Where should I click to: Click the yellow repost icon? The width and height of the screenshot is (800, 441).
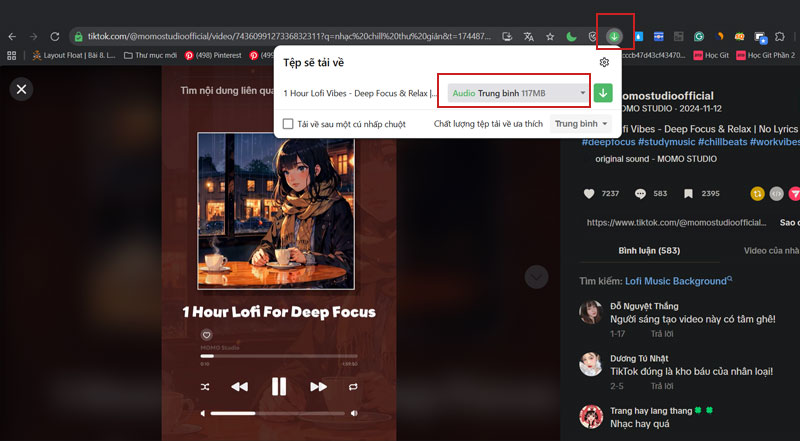[x=757, y=193]
